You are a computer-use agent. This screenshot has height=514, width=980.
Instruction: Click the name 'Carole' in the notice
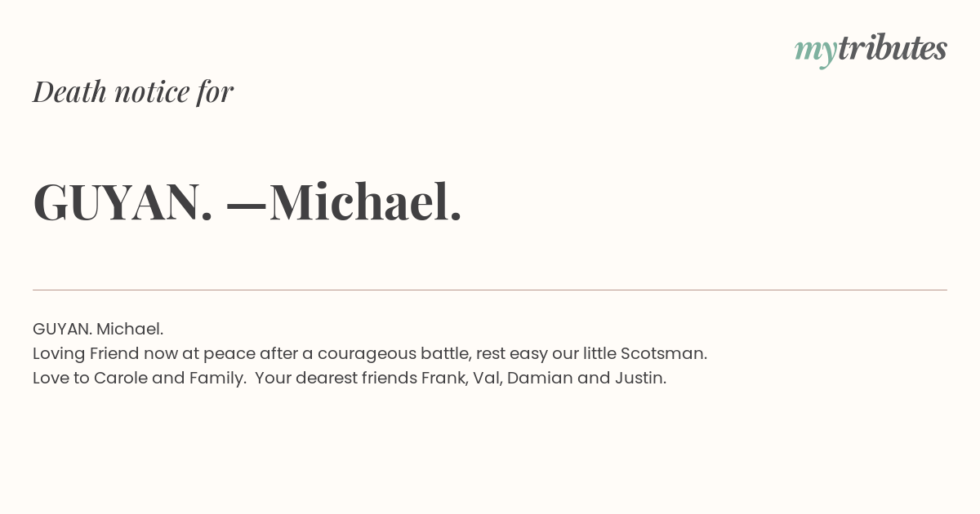coord(121,378)
